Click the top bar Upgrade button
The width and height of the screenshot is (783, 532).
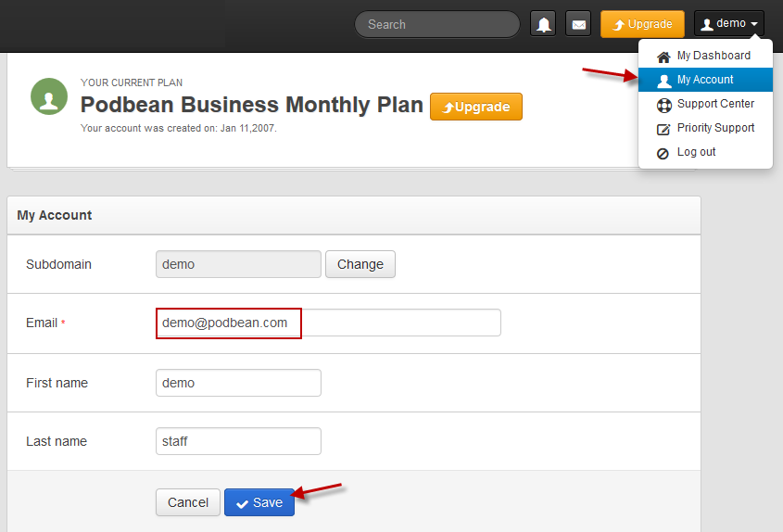point(642,24)
